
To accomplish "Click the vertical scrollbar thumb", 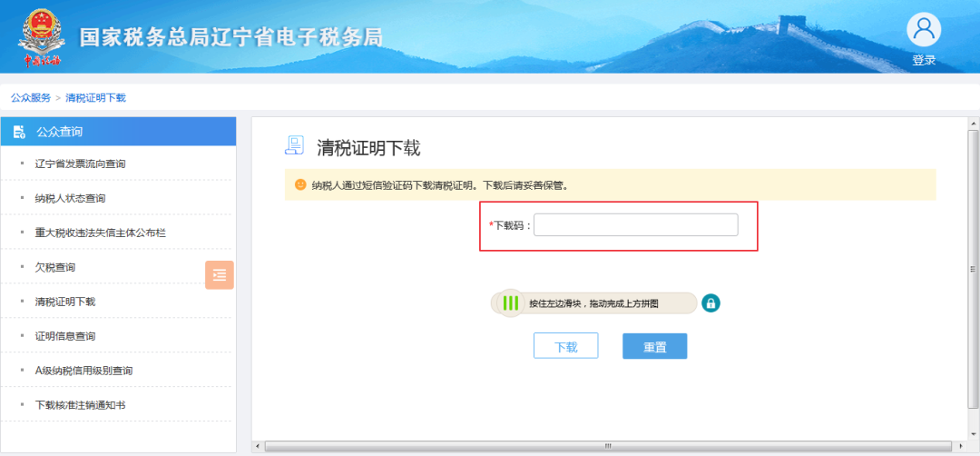I will (973, 269).
